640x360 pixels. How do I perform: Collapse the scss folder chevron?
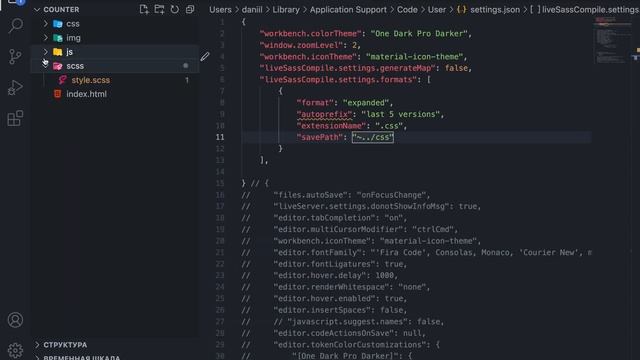tap(45, 64)
